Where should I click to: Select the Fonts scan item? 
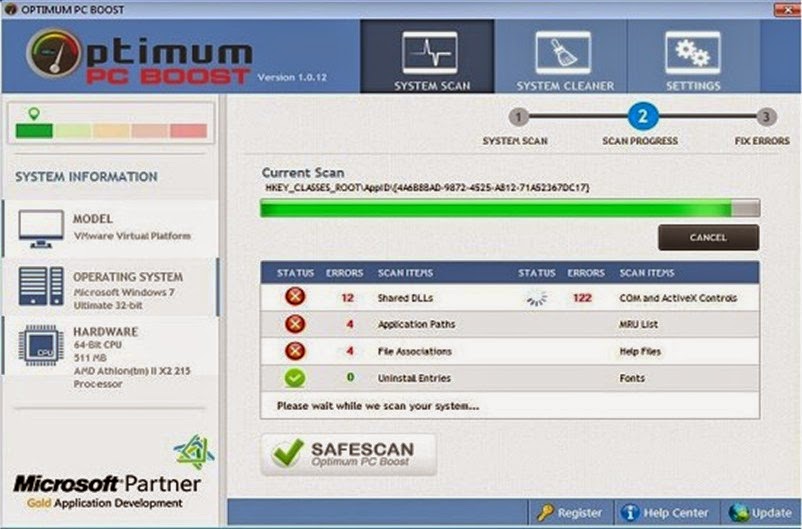632,378
